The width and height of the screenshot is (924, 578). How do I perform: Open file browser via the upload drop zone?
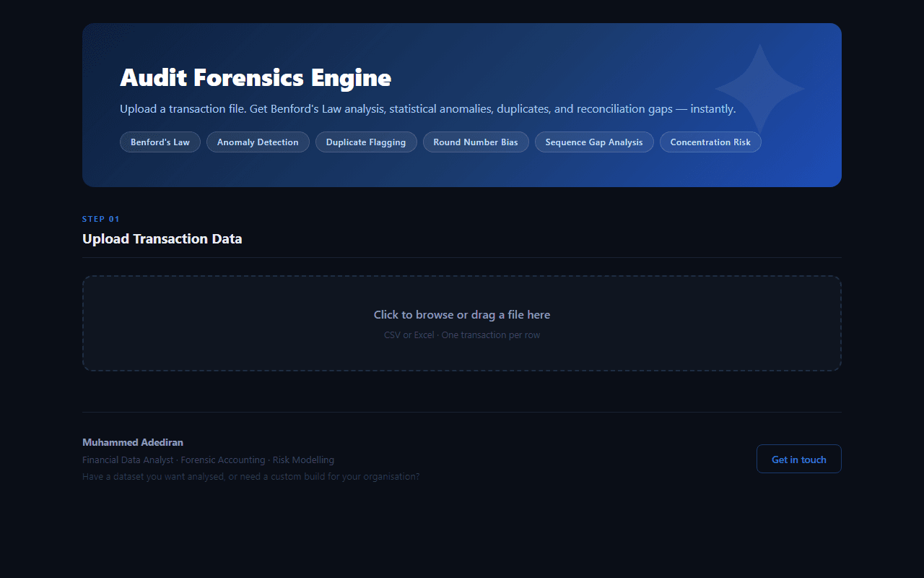462,324
